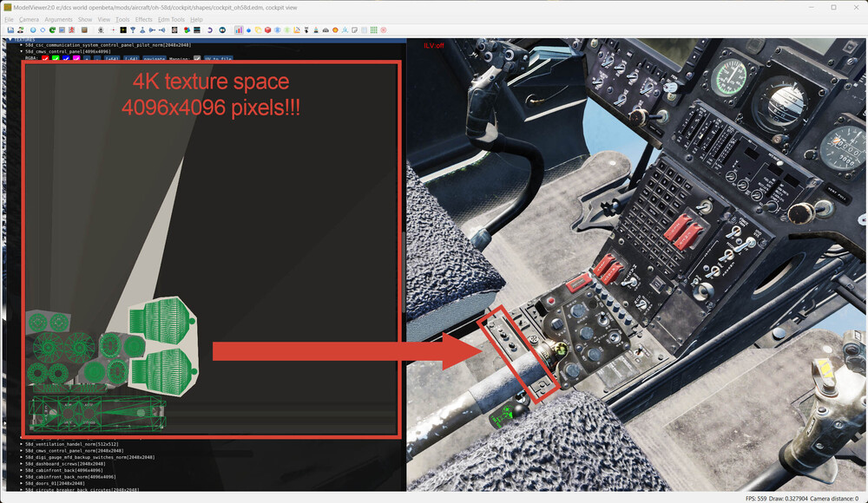Expand the 58d_cmws_control_panel_norm texture entry
The width and height of the screenshot is (868, 503).
(22, 452)
